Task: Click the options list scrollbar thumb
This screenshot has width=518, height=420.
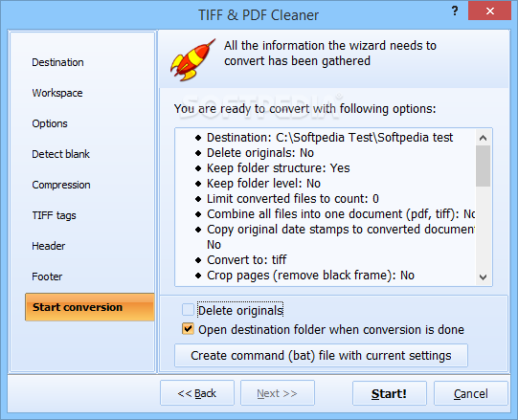Action: pyautogui.click(x=483, y=166)
